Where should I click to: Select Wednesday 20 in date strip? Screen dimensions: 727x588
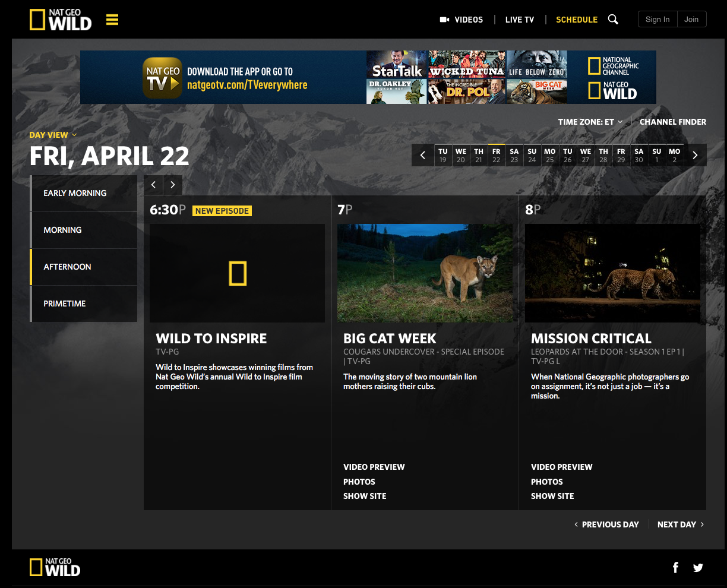[x=461, y=155]
